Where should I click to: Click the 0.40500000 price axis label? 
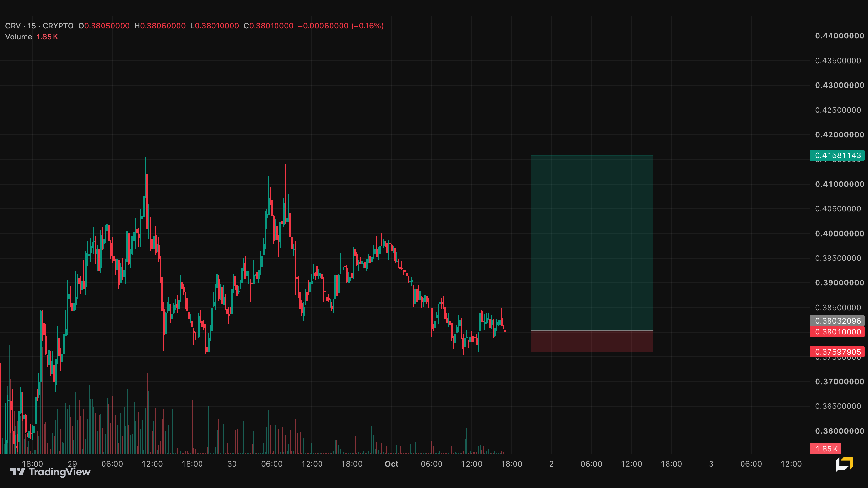point(838,209)
